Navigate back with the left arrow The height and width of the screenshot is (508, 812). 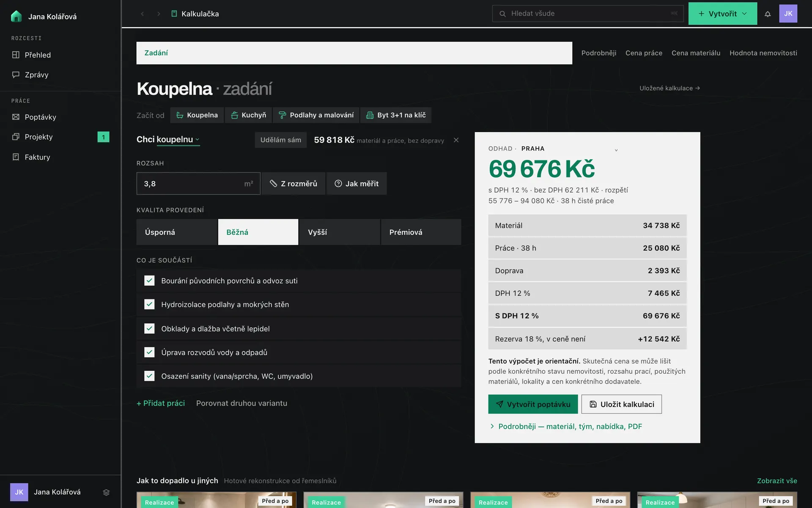tap(143, 14)
